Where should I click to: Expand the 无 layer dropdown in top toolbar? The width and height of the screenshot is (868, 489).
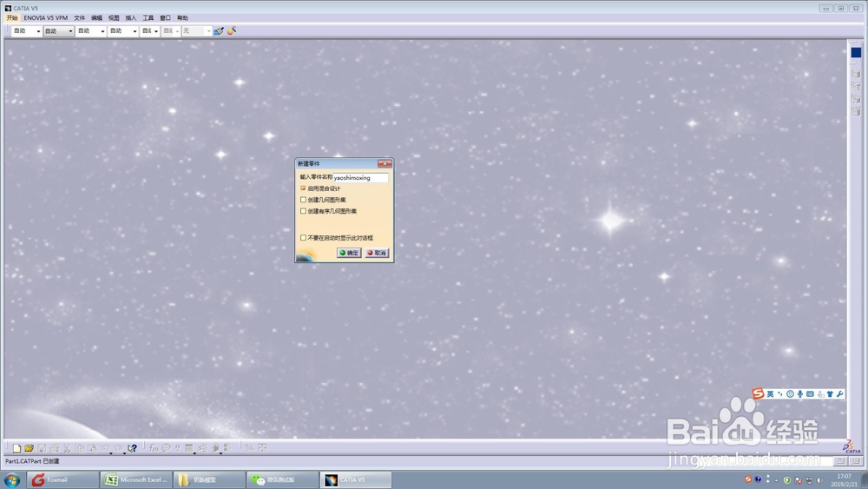pos(208,31)
